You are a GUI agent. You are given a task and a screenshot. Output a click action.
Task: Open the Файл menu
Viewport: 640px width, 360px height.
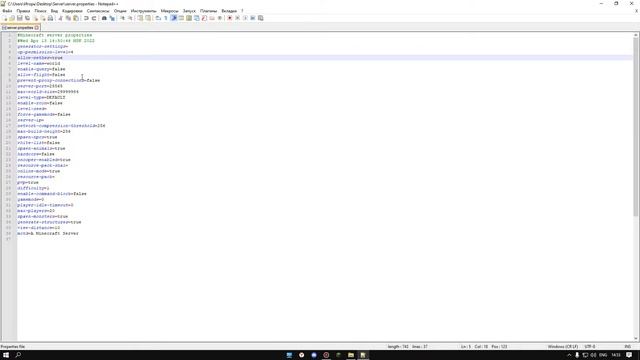pos(7,11)
